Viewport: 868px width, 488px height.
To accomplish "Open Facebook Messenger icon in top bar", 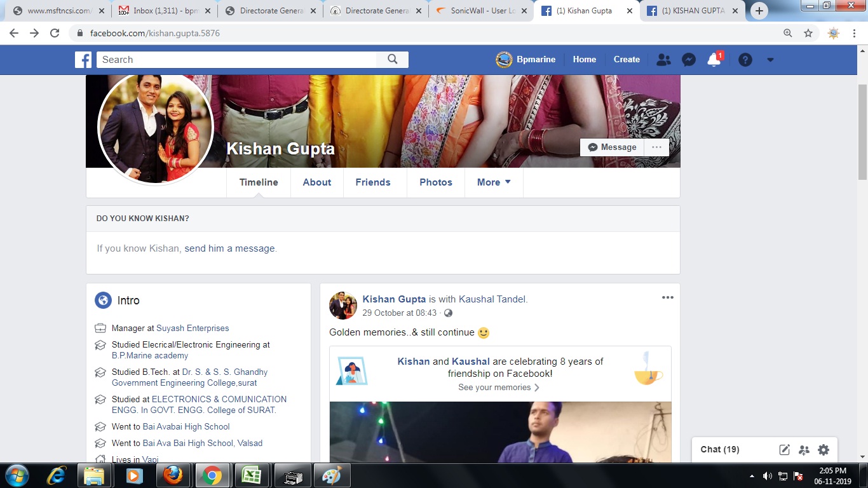I will tap(688, 60).
